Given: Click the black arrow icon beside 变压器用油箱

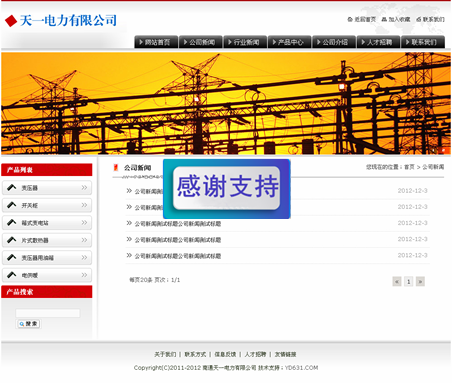Looking at the screenshot, I should click(12, 257).
